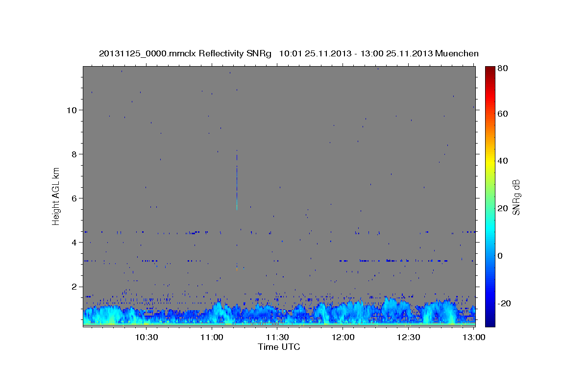Click the 10:30 time tick label

[x=146, y=337]
